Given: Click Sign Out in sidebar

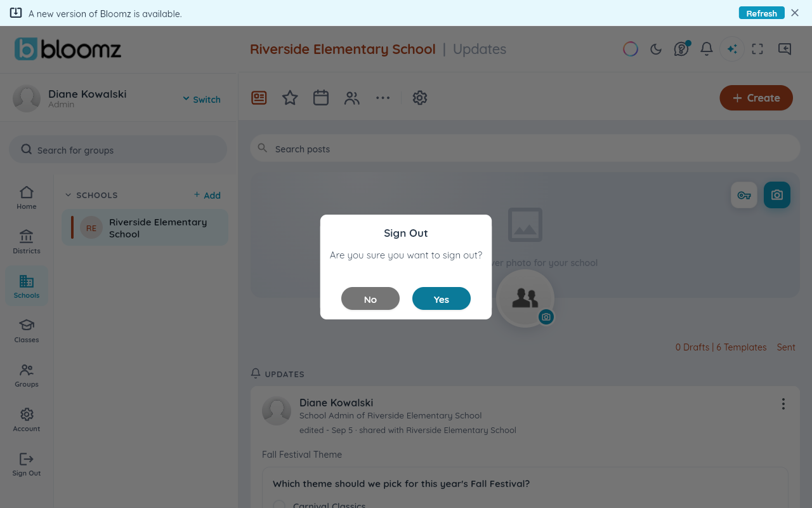Looking at the screenshot, I should click(x=27, y=464).
